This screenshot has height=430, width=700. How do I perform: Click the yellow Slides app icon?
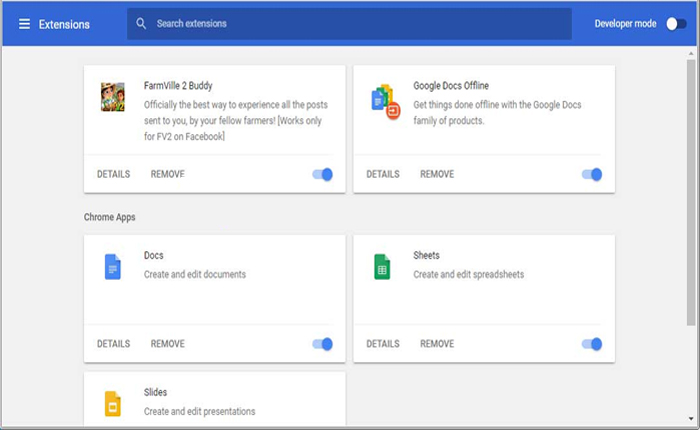pyautogui.click(x=113, y=402)
